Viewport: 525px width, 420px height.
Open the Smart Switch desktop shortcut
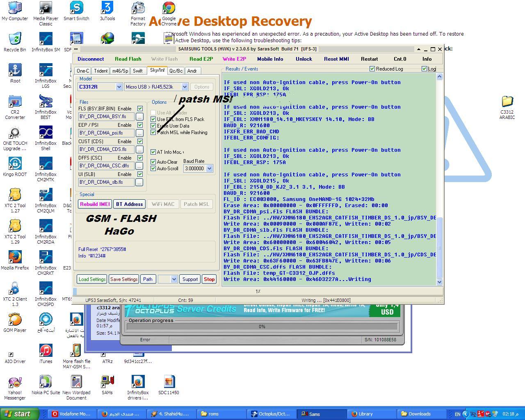pos(76,11)
